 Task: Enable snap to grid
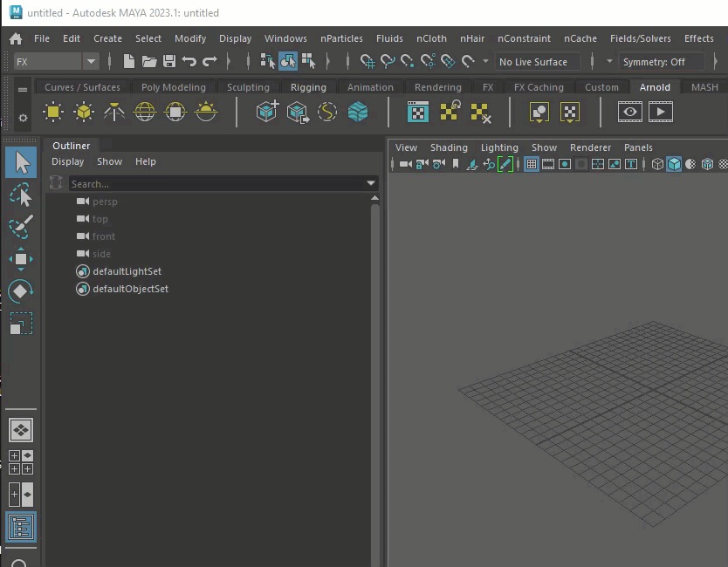367,62
